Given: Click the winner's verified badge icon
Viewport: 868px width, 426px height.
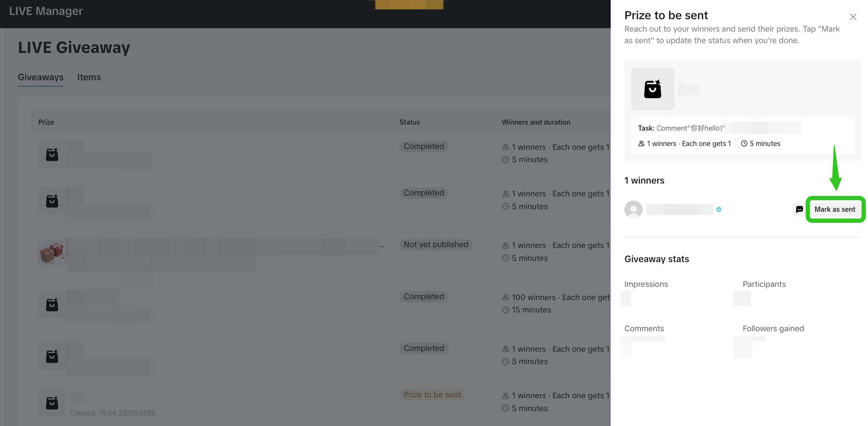Looking at the screenshot, I should [719, 210].
